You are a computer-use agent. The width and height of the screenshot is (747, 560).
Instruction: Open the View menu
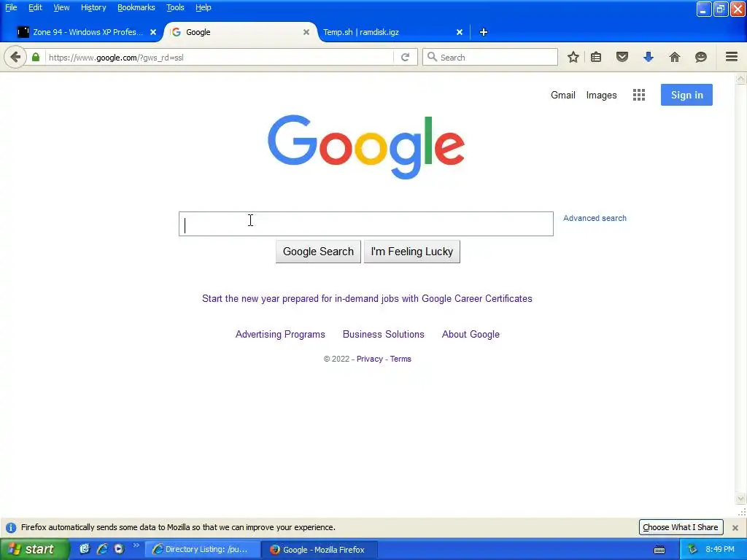(x=61, y=7)
